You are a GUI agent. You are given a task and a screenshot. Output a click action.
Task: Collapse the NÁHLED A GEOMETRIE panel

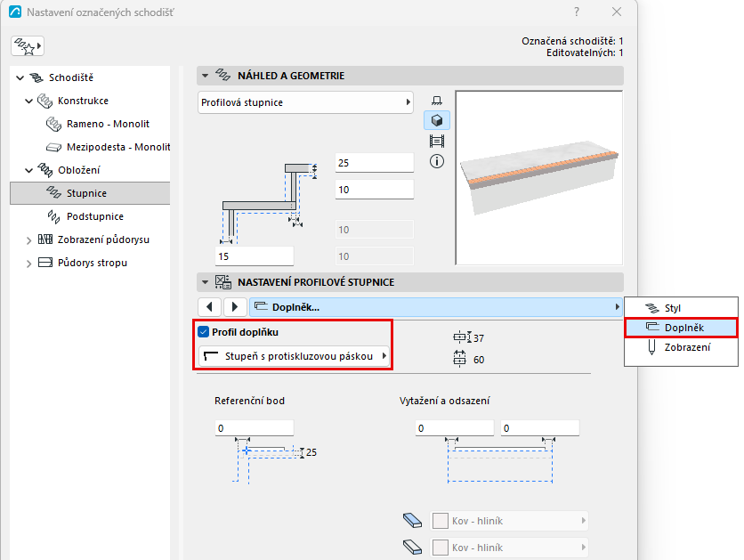click(205, 76)
